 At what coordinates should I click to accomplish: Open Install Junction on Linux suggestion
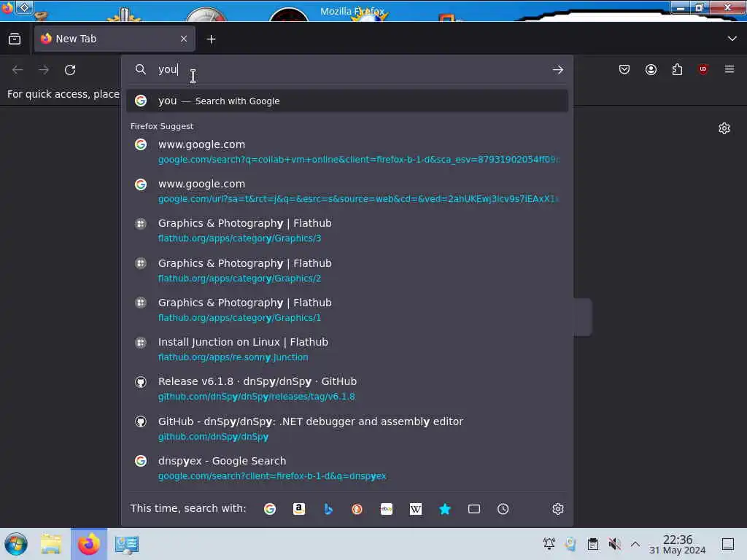coord(347,349)
